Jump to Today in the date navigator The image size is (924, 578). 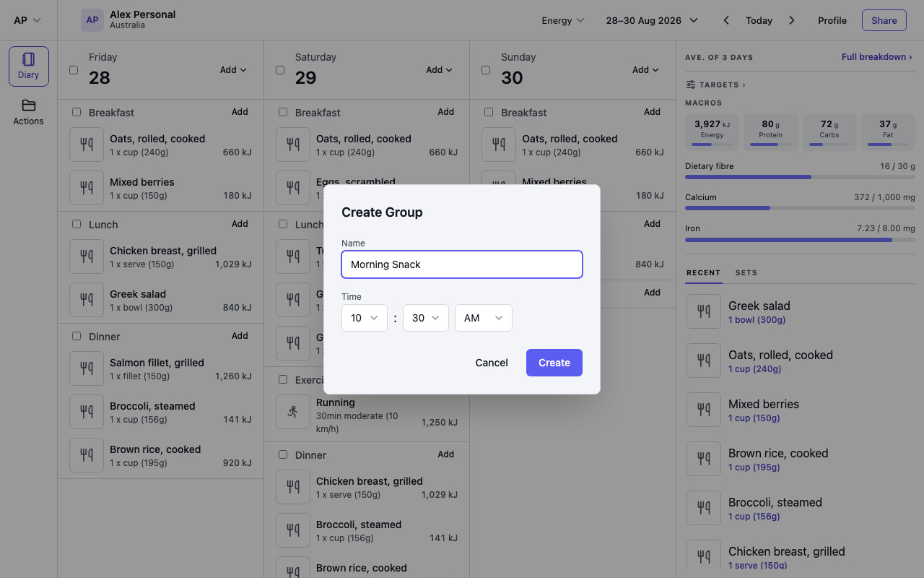[x=759, y=20]
